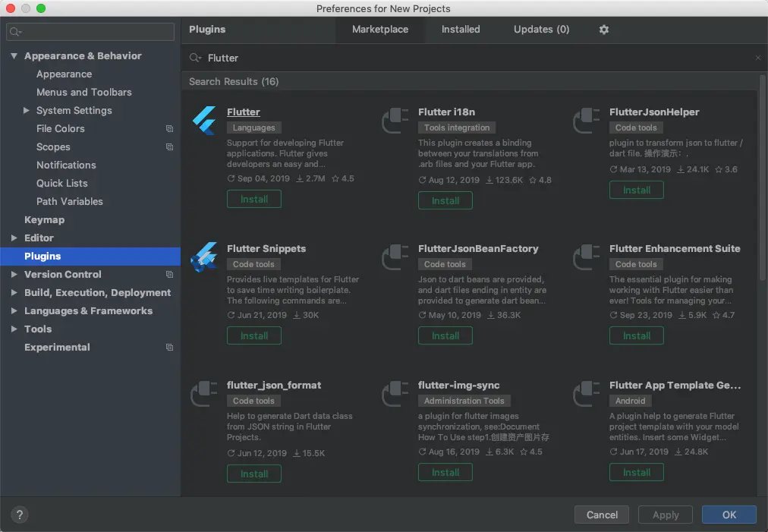The image size is (768, 532).
Task: Focus the settings search field
Action: click(x=90, y=32)
